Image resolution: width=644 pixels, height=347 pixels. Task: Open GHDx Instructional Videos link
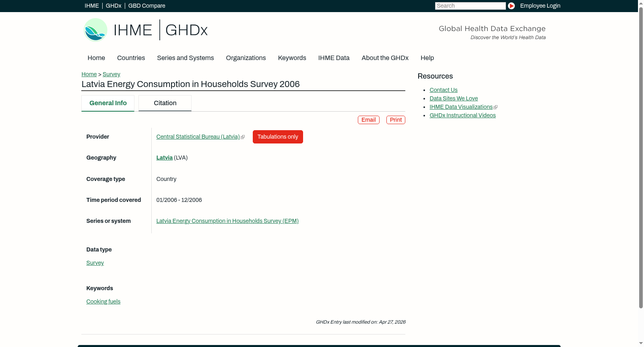click(x=462, y=116)
